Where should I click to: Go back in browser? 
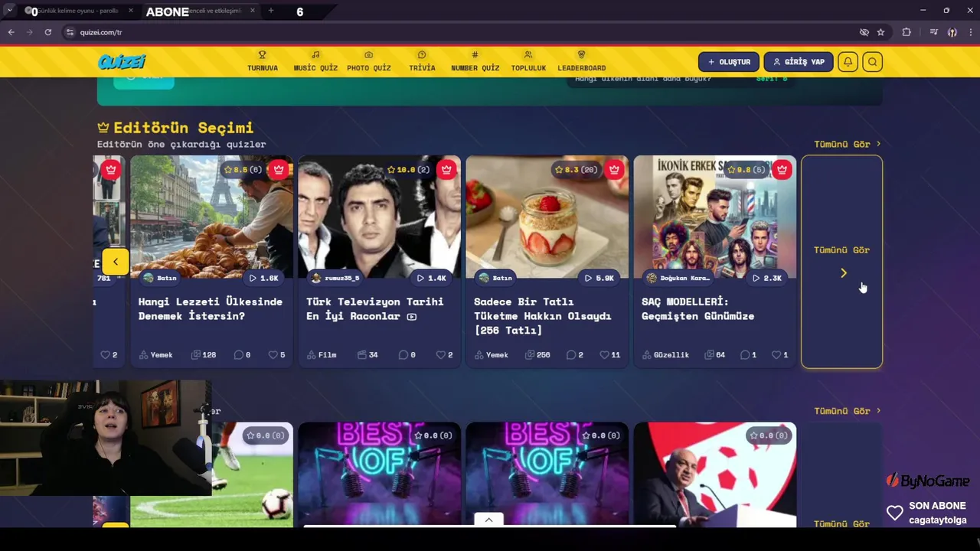pyautogui.click(x=11, y=32)
